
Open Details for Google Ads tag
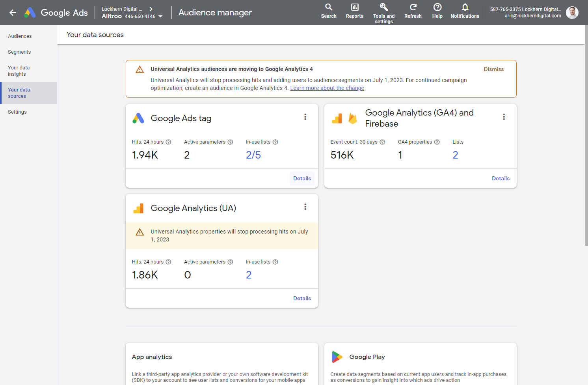[302, 178]
